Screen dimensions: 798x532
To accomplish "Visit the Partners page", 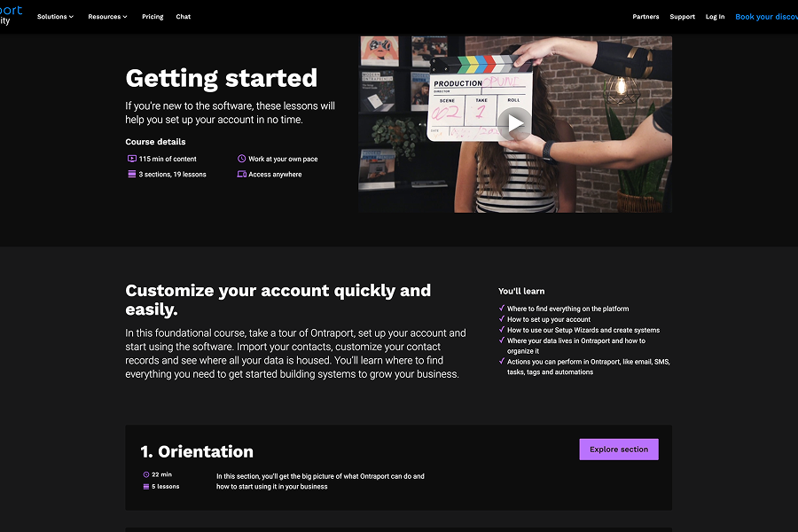I will pos(645,17).
